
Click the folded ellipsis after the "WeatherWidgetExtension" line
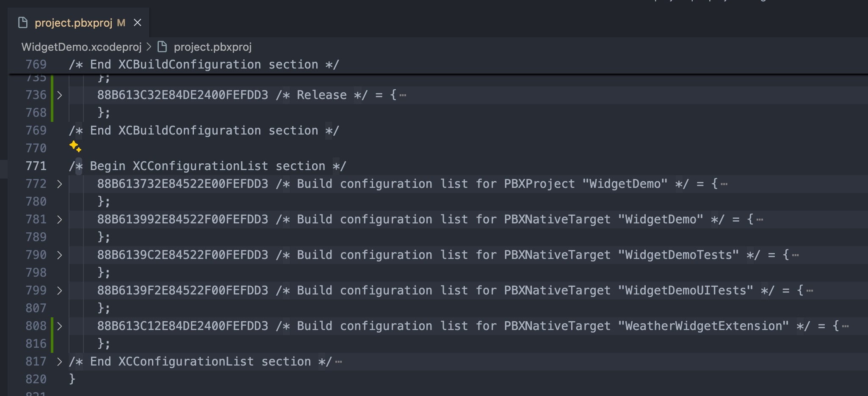845,326
